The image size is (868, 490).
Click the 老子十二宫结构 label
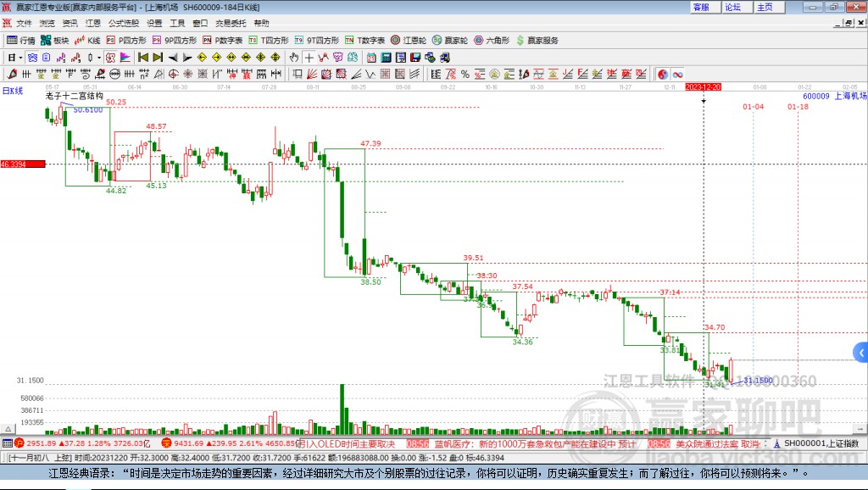75,96
